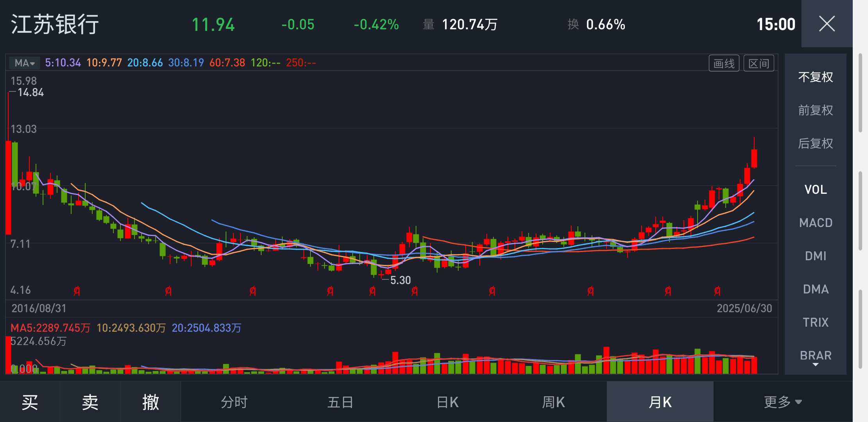
Task: Click the percent change -0.42%
Action: coord(376,25)
